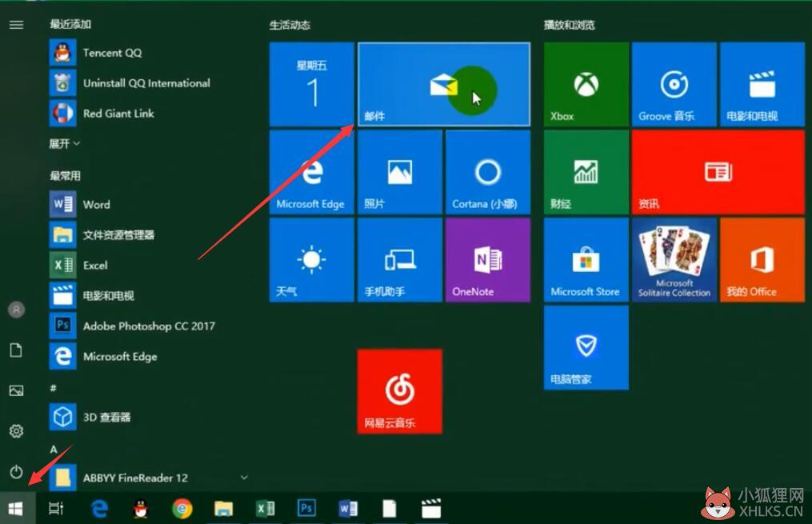
Task: Launch Excel from most used list
Action: click(x=147, y=265)
